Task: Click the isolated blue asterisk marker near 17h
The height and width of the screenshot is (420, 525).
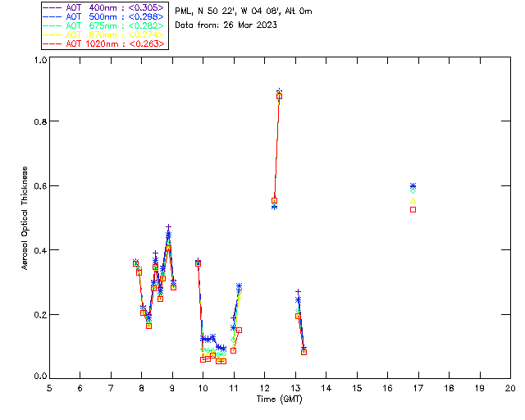Action: click(413, 186)
